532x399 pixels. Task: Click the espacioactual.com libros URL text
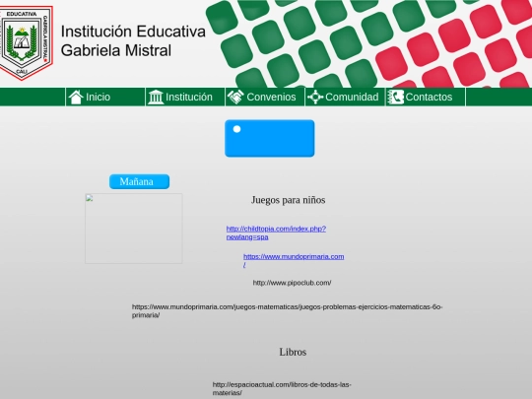[x=282, y=388]
